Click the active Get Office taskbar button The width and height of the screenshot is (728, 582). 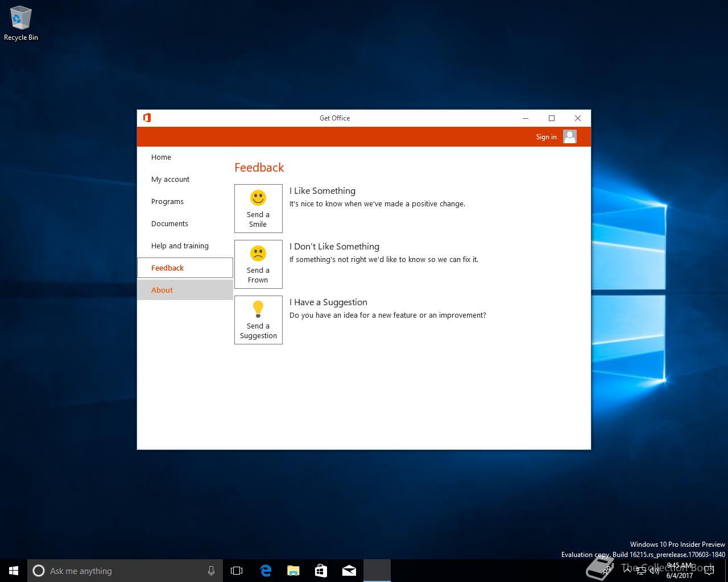377,571
